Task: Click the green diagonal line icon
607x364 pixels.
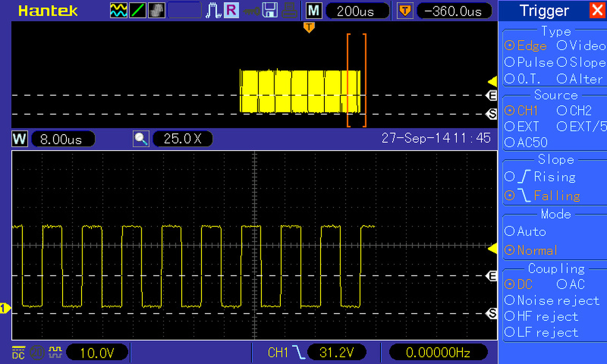Action: tap(138, 10)
